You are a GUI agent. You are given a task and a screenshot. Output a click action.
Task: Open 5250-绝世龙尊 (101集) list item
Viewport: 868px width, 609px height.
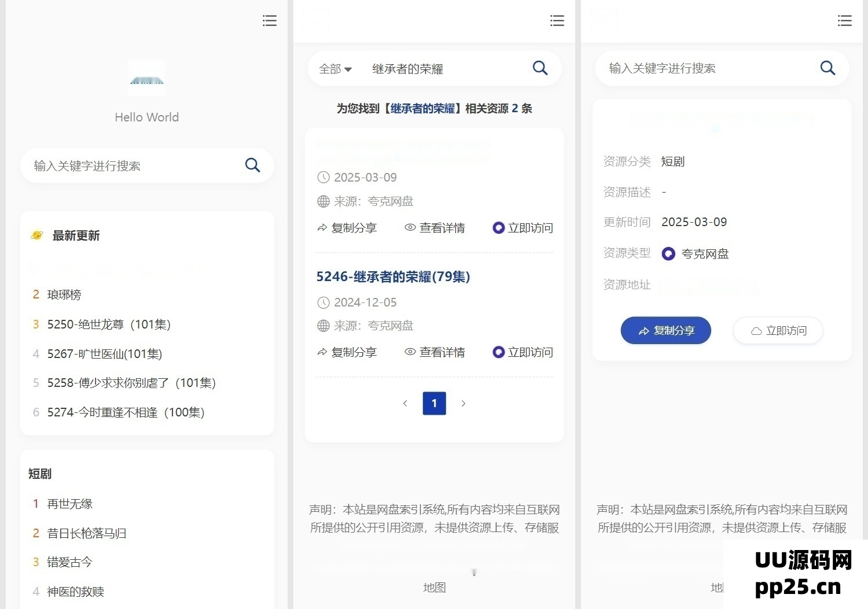click(109, 324)
